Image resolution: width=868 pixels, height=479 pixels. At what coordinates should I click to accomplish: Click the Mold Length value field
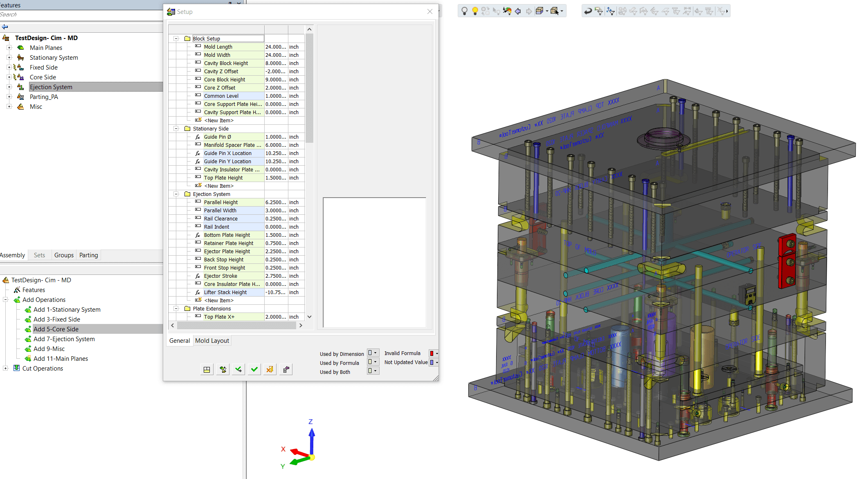pyautogui.click(x=276, y=47)
